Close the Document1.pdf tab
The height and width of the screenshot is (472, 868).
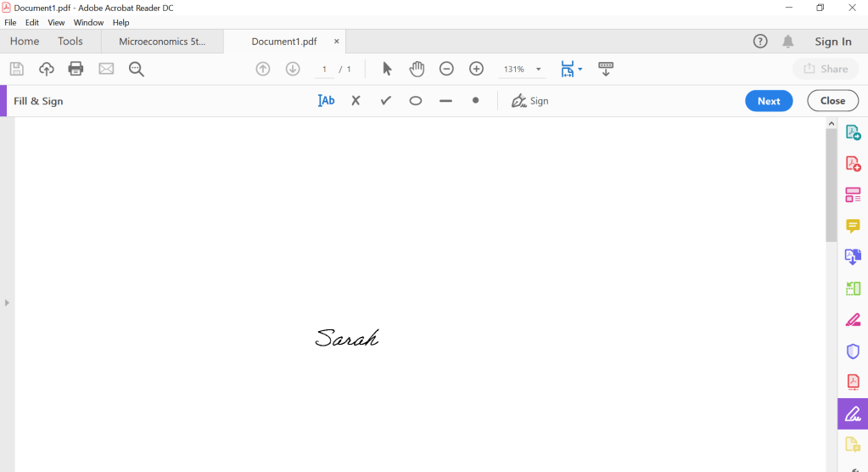point(336,42)
